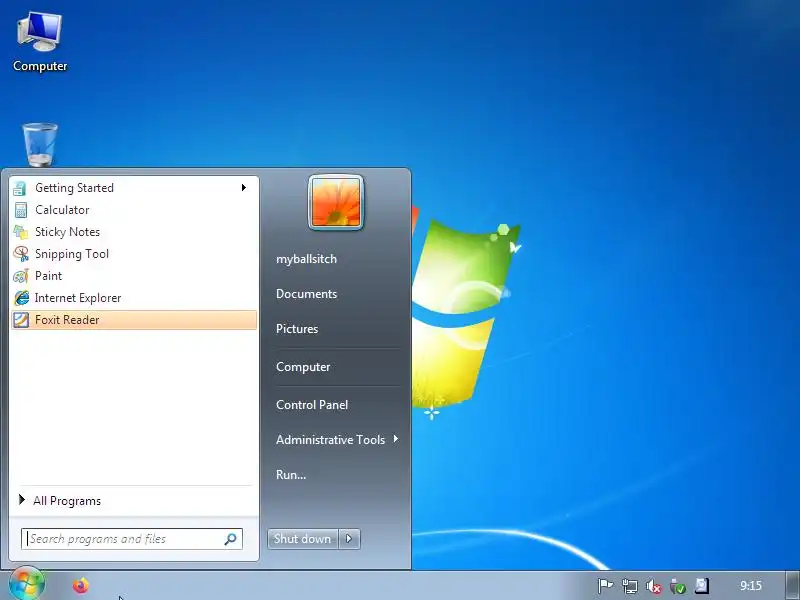The image size is (800, 600).
Task: Click the Calculator icon
Action: pos(21,210)
